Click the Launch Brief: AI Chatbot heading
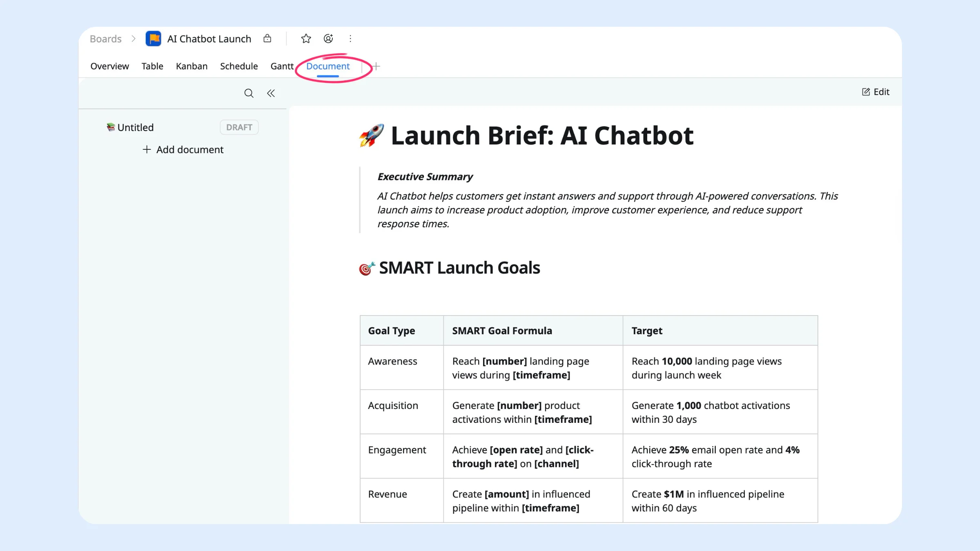The image size is (980, 551). point(542,135)
